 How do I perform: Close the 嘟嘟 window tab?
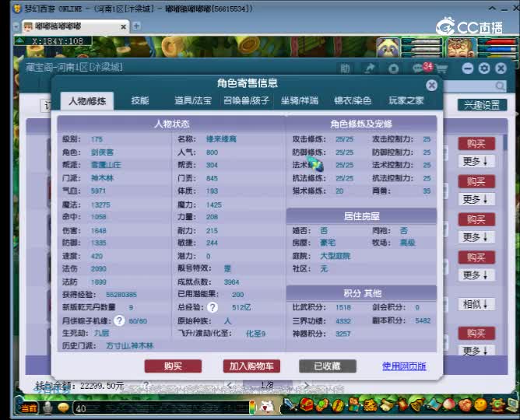(123, 26)
